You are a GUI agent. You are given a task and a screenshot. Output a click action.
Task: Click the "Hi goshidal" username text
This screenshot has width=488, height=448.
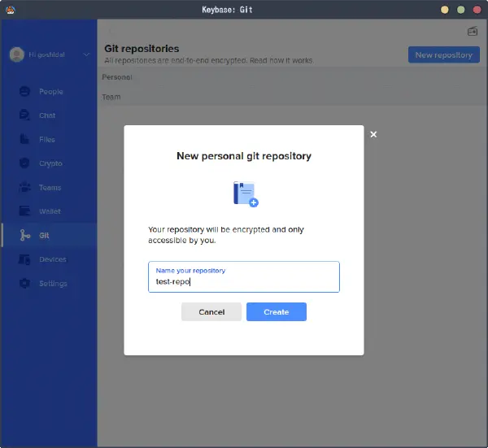(46, 54)
